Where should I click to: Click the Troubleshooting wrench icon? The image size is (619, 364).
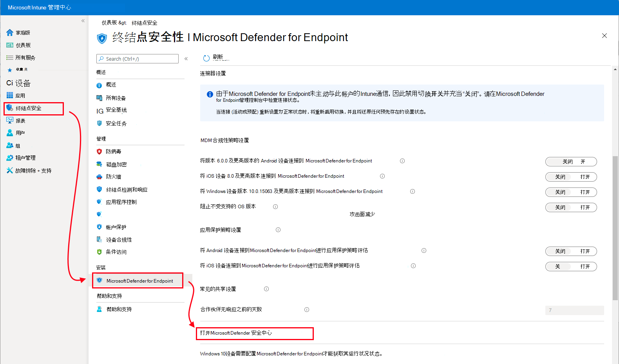(x=10, y=170)
